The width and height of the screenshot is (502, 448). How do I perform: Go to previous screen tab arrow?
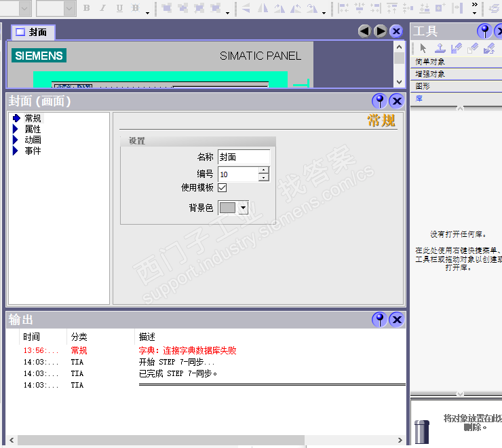[364, 31]
